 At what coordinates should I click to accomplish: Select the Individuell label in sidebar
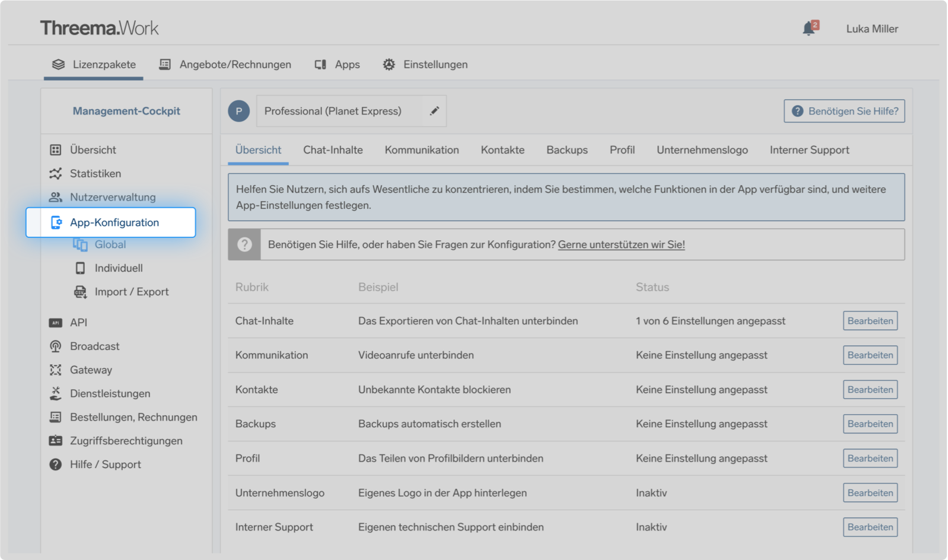coord(119,268)
